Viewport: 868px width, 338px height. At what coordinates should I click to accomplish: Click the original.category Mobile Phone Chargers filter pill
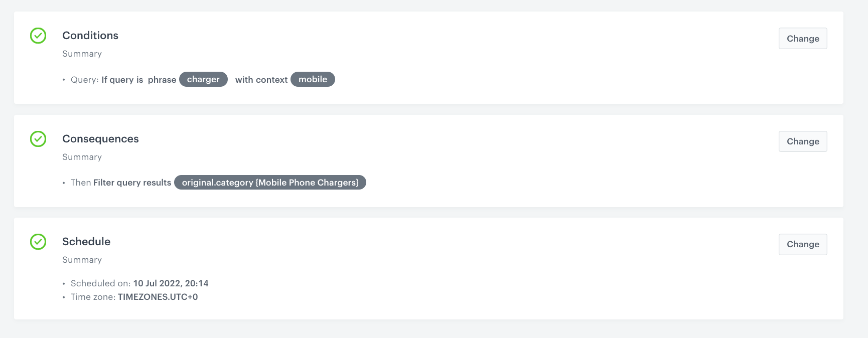(x=270, y=182)
